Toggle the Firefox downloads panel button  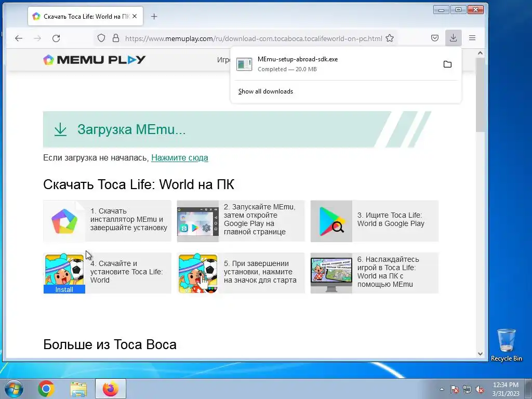[453, 37]
